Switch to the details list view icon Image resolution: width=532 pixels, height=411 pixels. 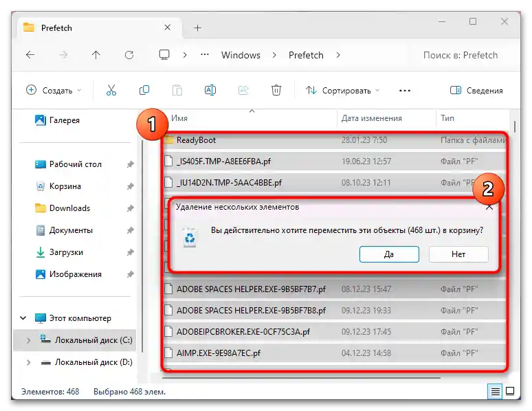(495, 391)
